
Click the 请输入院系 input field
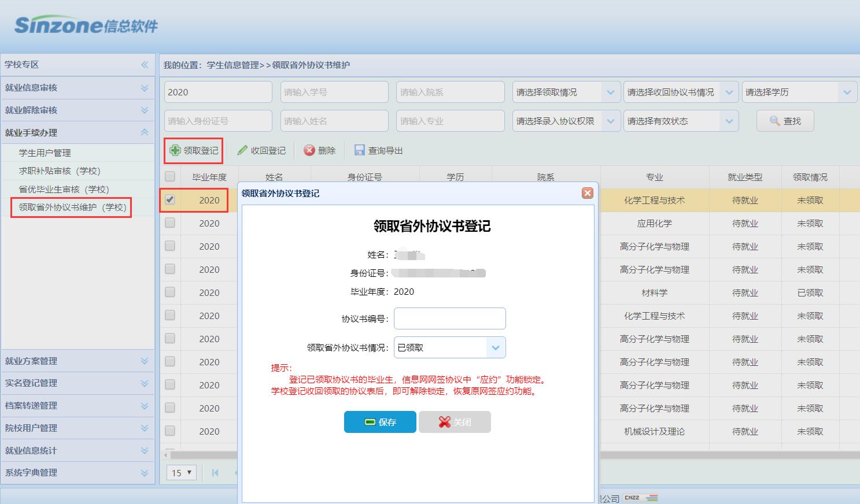click(451, 92)
